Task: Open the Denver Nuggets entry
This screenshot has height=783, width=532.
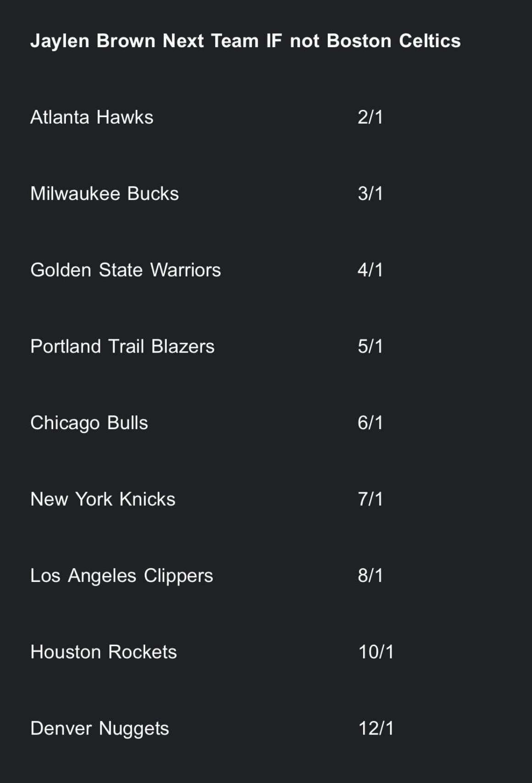Action: tap(99, 729)
